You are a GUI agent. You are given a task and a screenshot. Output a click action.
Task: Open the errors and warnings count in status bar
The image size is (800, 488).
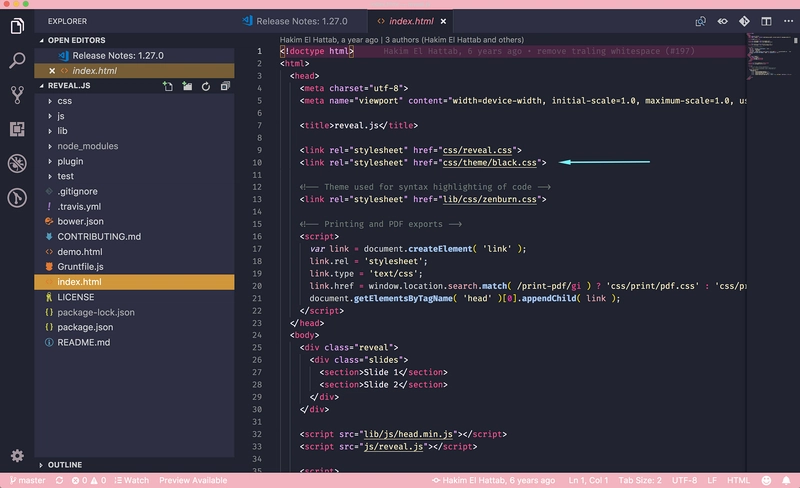point(89,480)
